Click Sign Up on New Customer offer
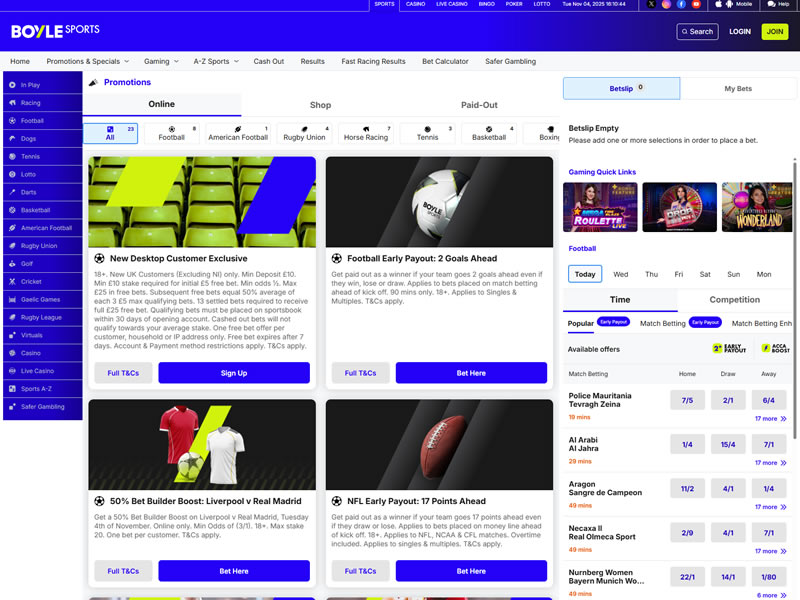This screenshot has width=800, height=600. coord(234,373)
